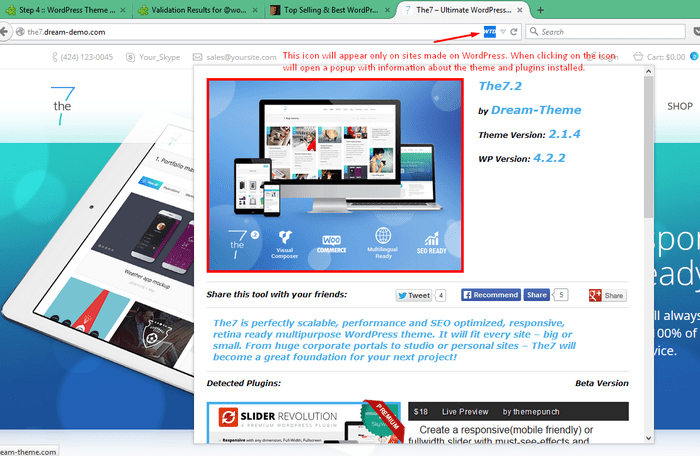This screenshot has height=456, width=700.
Task: Close the Top Selling tab
Action: tap(387, 10)
